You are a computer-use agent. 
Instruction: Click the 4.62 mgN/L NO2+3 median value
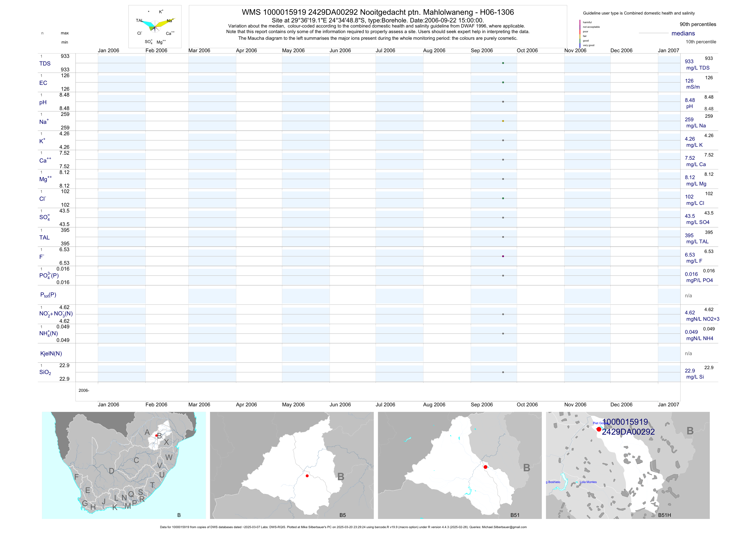(x=690, y=313)
